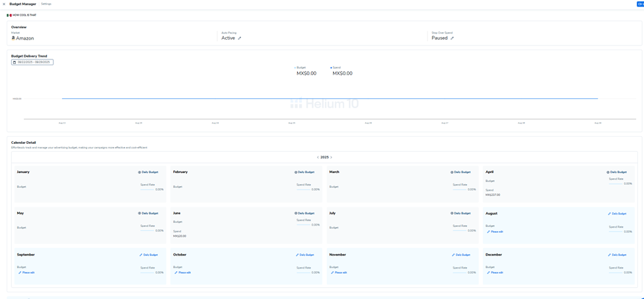Go to previous year in calendar
The image size is (644, 299).
[318, 157]
